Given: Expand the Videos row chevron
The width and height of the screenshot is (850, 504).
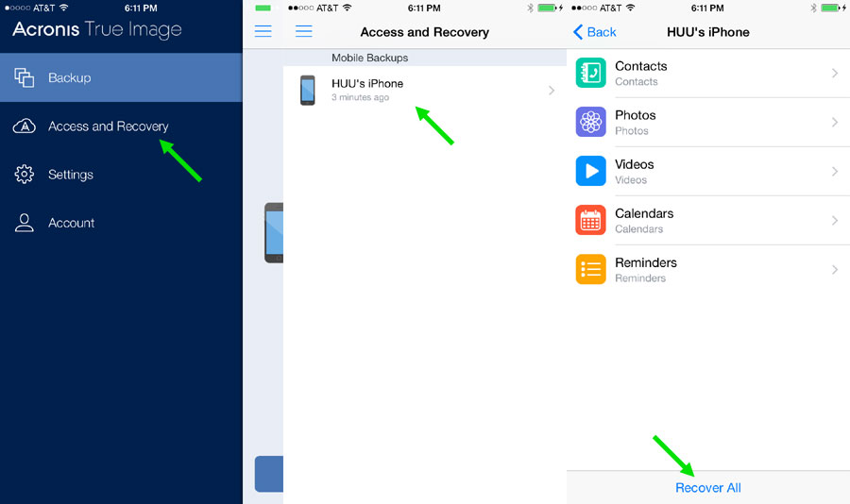Looking at the screenshot, I should pos(835,171).
